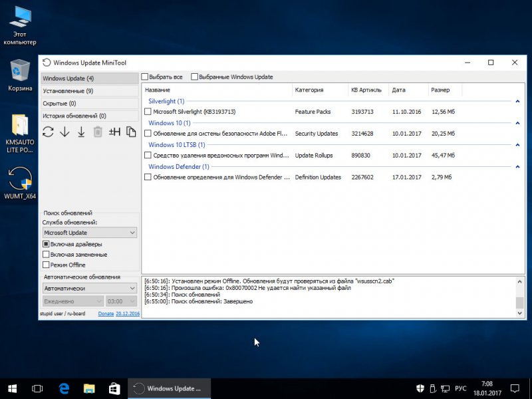Sort by the 'Название' column header
Image resolution: width=532 pixels, height=399 pixels.
coord(217,90)
